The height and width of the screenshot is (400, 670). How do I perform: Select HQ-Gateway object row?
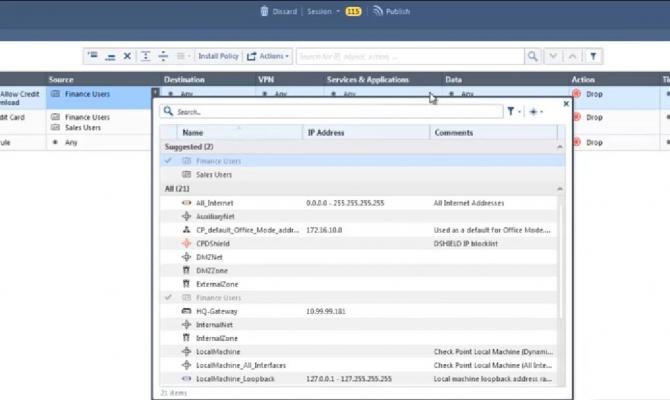coord(359,311)
